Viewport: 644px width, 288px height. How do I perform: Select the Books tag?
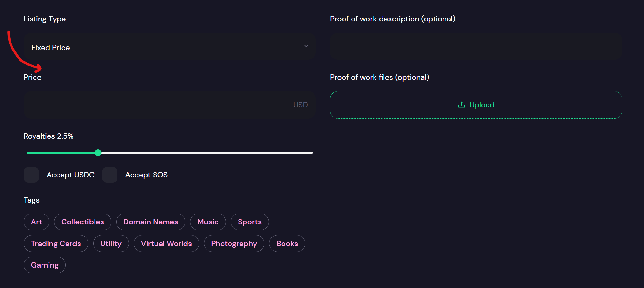(287, 243)
